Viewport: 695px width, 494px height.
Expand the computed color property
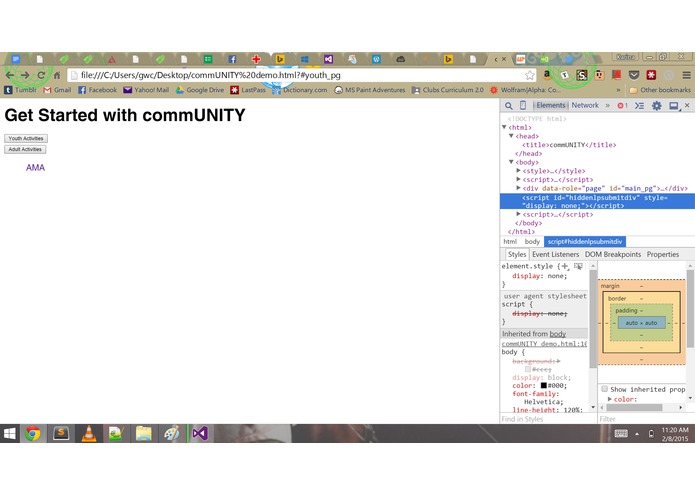pyautogui.click(x=610, y=399)
